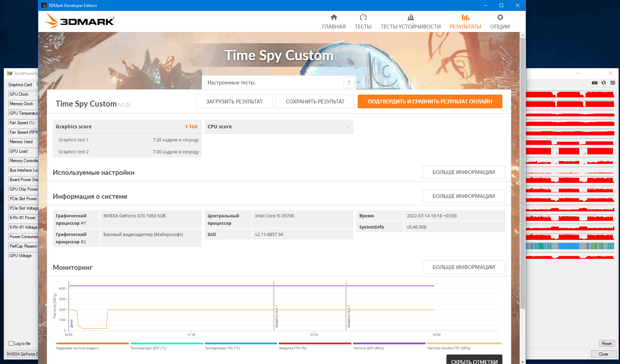620x364 pixels.
Task: Open ТЕСТЫ УСТОЙЧИВОСТИ stress tests tab
Action: coord(411,22)
